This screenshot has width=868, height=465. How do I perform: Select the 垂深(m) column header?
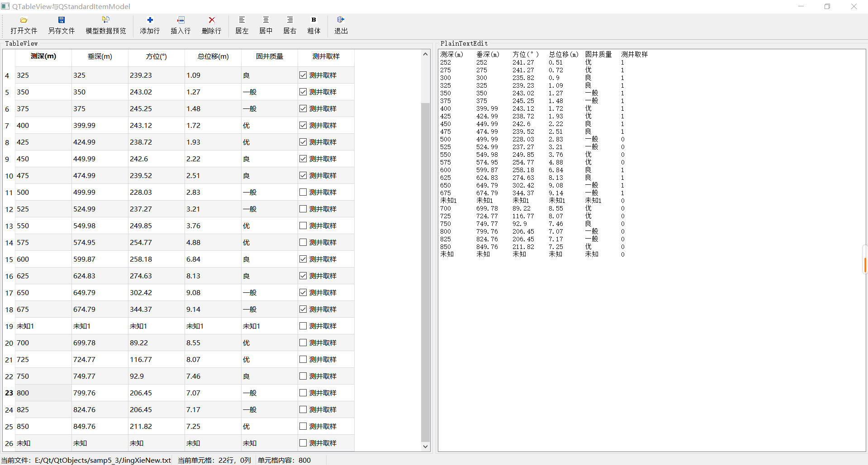click(x=100, y=56)
